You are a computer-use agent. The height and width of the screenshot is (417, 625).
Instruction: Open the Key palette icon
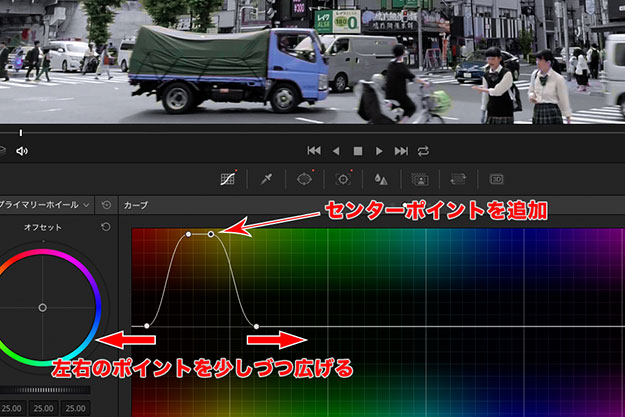coord(420,179)
